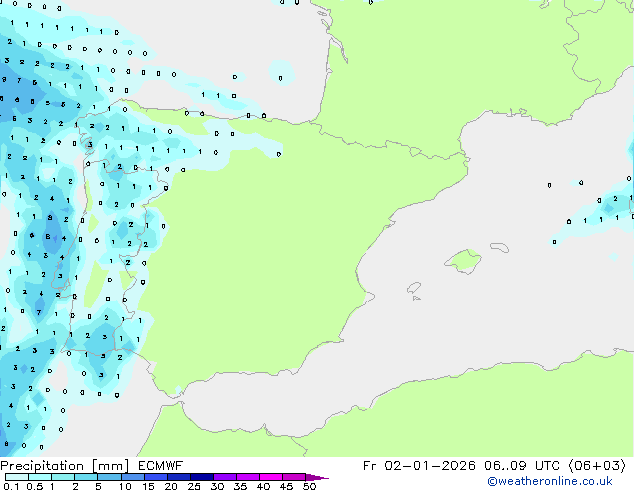Click the above-50 arrow tip of legend
The width and height of the screenshot is (634, 490).
click(317, 477)
